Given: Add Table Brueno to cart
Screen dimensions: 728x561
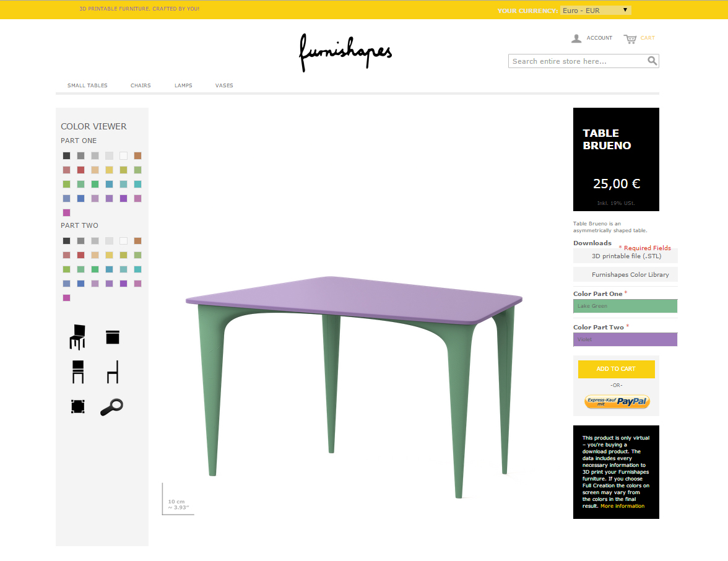Looking at the screenshot, I should 616,369.
